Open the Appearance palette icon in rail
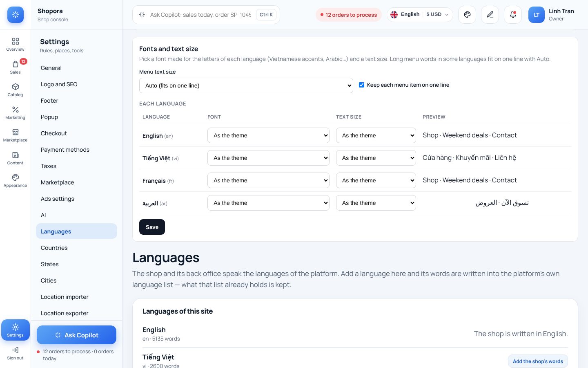 pos(16,177)
